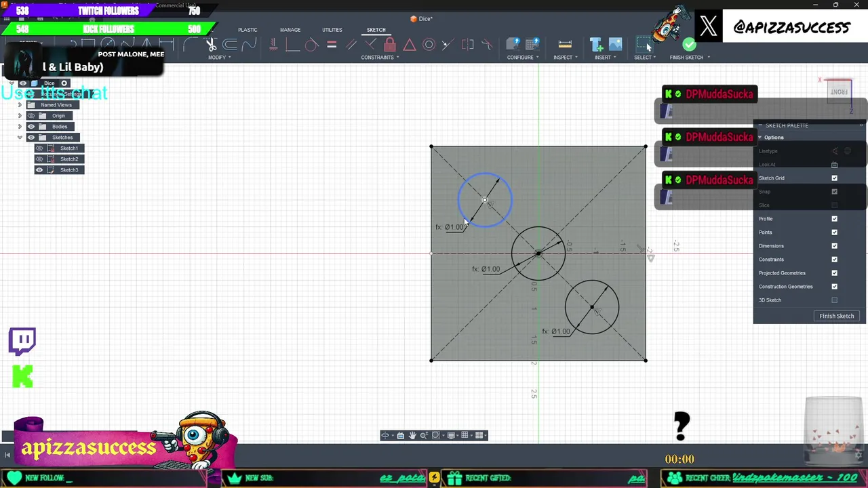Open Change Parameters table icon
868x488 pixels.
click(532, 45)
